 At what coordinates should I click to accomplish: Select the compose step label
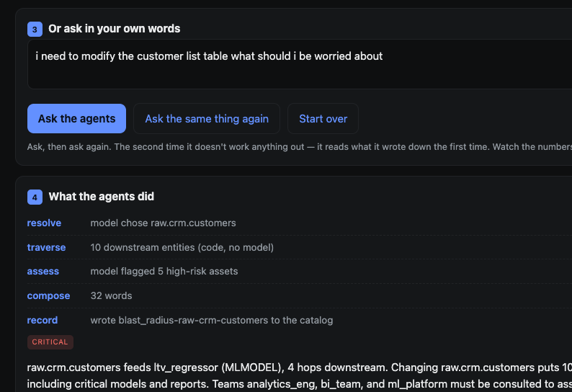click(48, 295)
